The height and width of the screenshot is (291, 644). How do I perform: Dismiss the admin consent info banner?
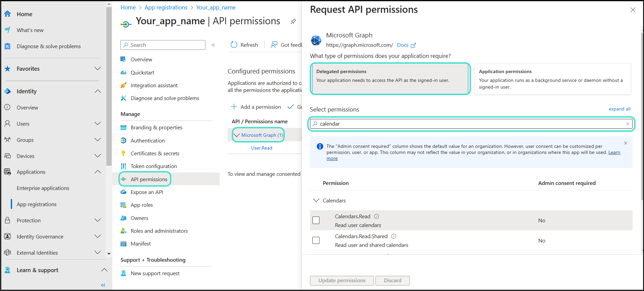point(625,143)
